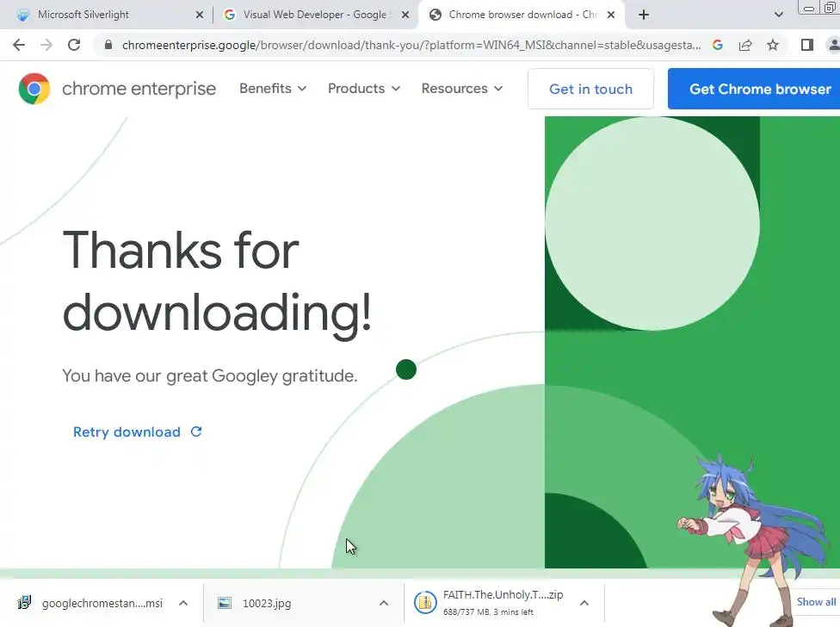Expand the Products menu
Viewport: 840px width, 627px height.
364,89
